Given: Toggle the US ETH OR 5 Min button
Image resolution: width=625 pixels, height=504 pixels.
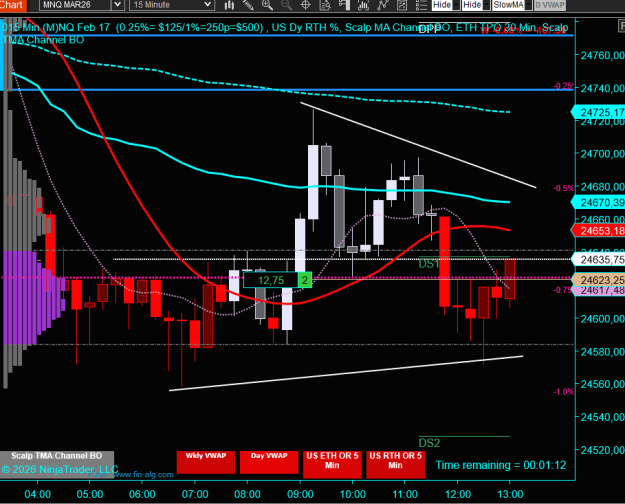Looking at the screenshot, I should pos(332,464).
